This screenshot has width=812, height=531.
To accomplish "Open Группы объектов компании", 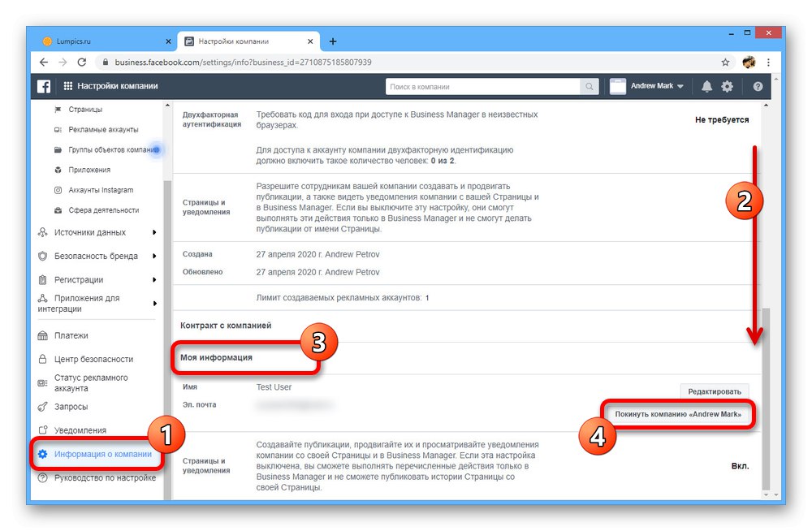I will [x=114, y=149].
